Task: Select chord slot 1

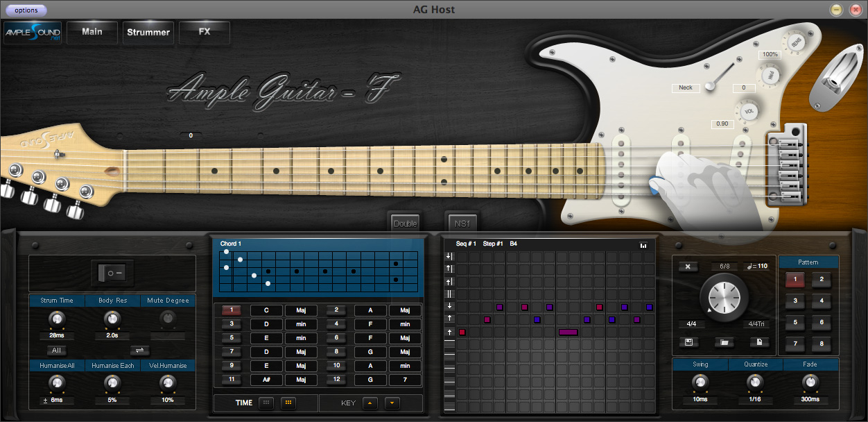Action: point(232,310)
